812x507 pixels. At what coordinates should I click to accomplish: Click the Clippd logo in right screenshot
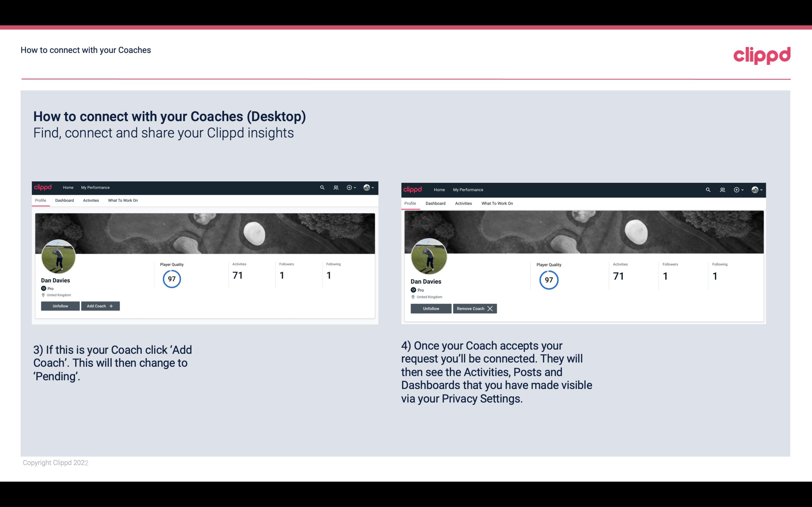point(413,189)
